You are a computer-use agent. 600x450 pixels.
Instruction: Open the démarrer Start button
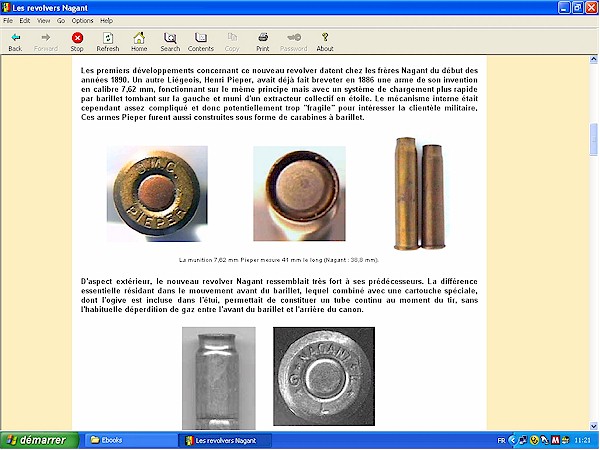pyautogui.click(x=39, y=440)
